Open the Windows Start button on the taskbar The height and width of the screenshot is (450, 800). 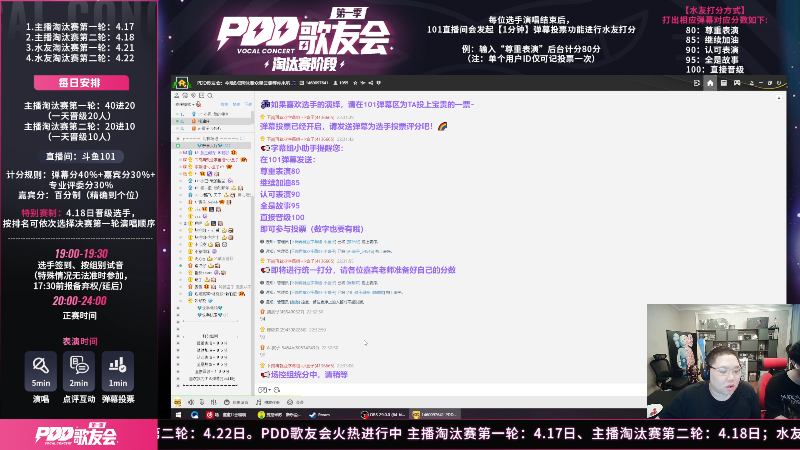pos(179,415)
